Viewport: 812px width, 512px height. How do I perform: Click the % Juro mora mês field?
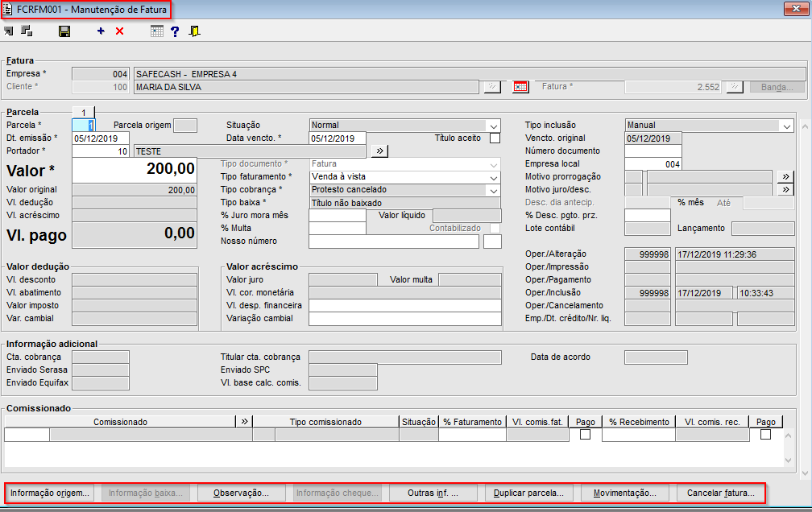pos(338,216)
